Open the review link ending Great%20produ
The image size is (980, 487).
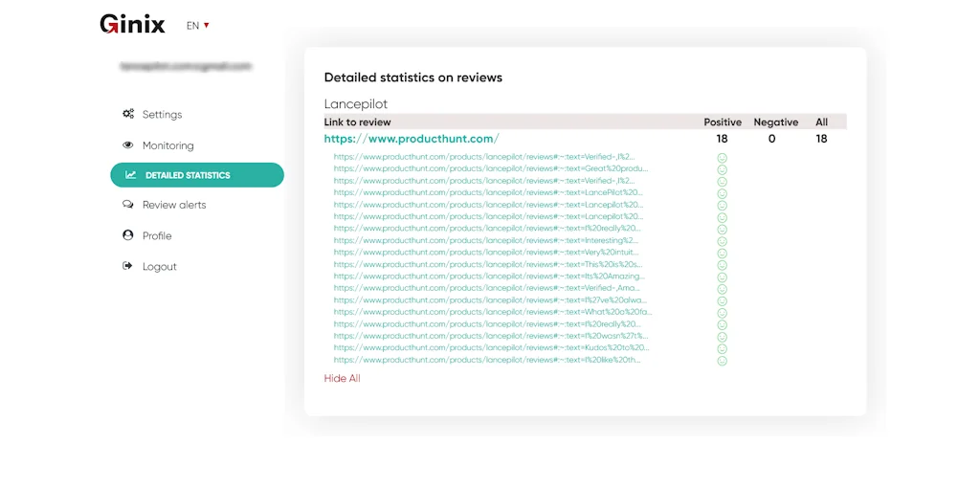pyautogui.click(x=491, y=168)
